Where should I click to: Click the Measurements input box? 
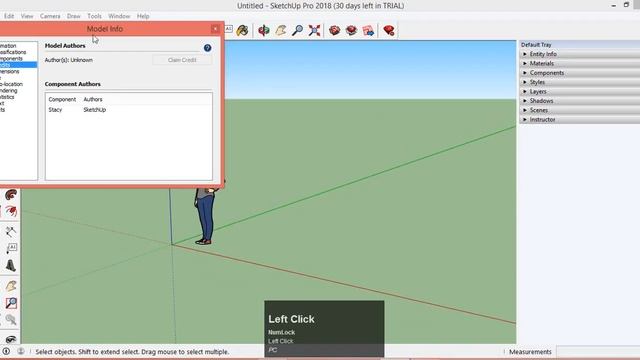tap(598, 351)
